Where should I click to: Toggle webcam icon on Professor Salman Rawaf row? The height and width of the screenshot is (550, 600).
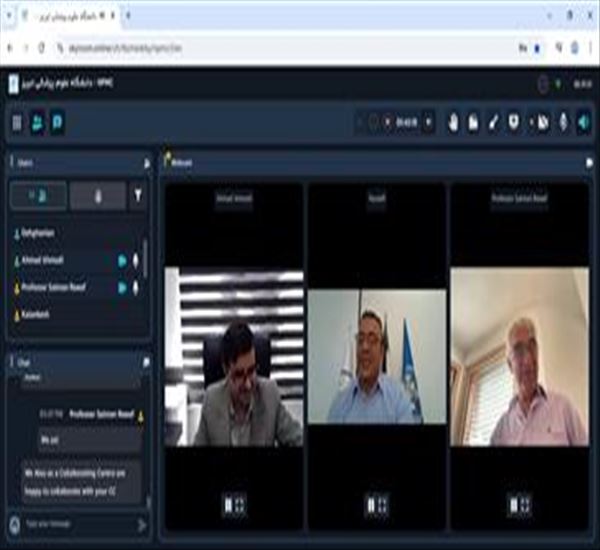(x=122, y=287)
